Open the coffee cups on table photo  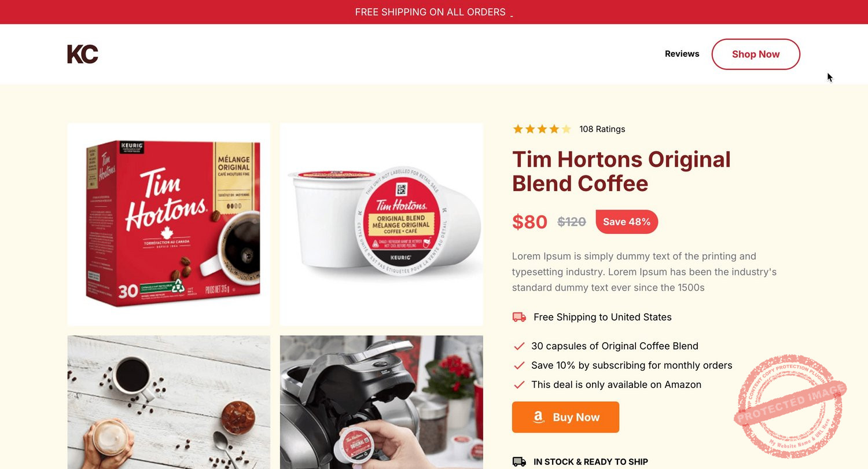tap(169, 402)
